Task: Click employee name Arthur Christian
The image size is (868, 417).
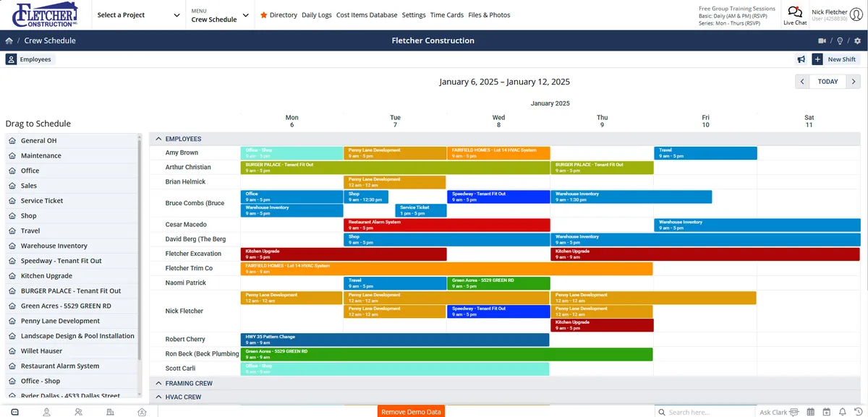Action: pyautogui.click(x=188, y=167)
